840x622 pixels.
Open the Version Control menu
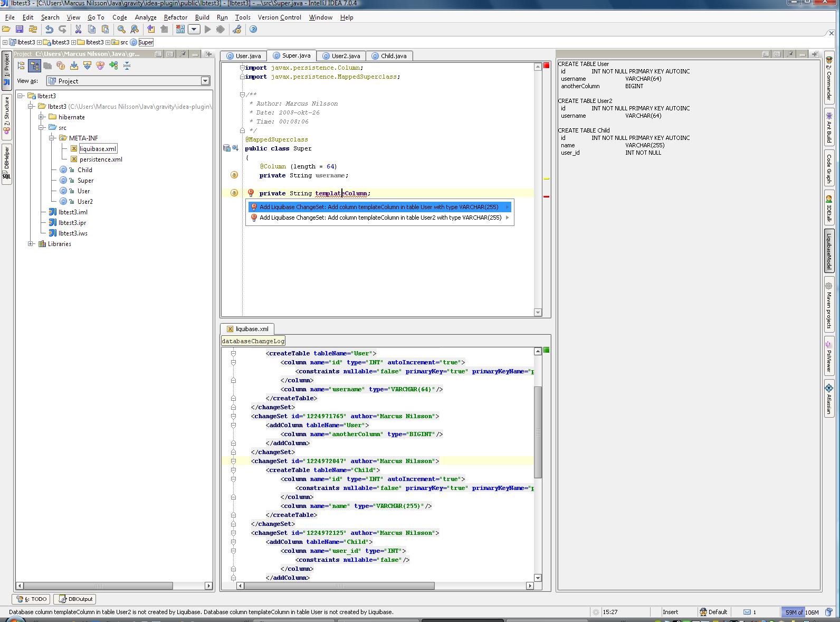(x=279, y=17)
